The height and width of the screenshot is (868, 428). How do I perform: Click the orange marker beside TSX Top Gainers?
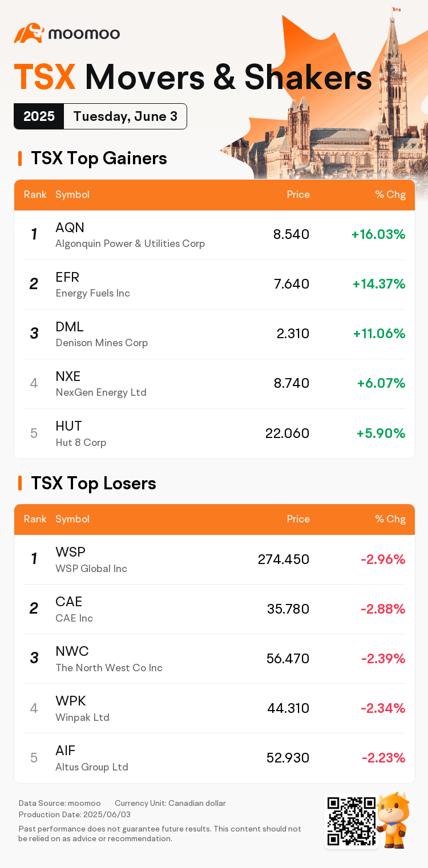point(20,159)
